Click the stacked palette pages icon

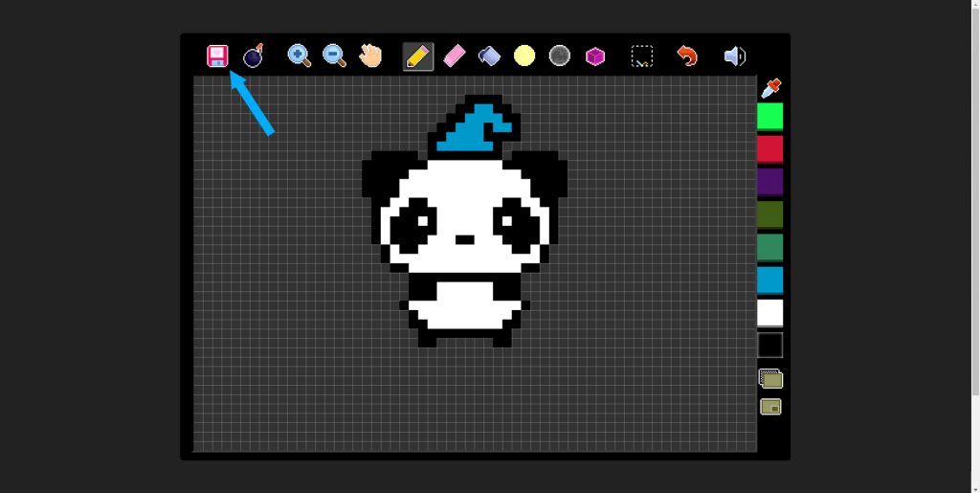click(x=770, y=378)
